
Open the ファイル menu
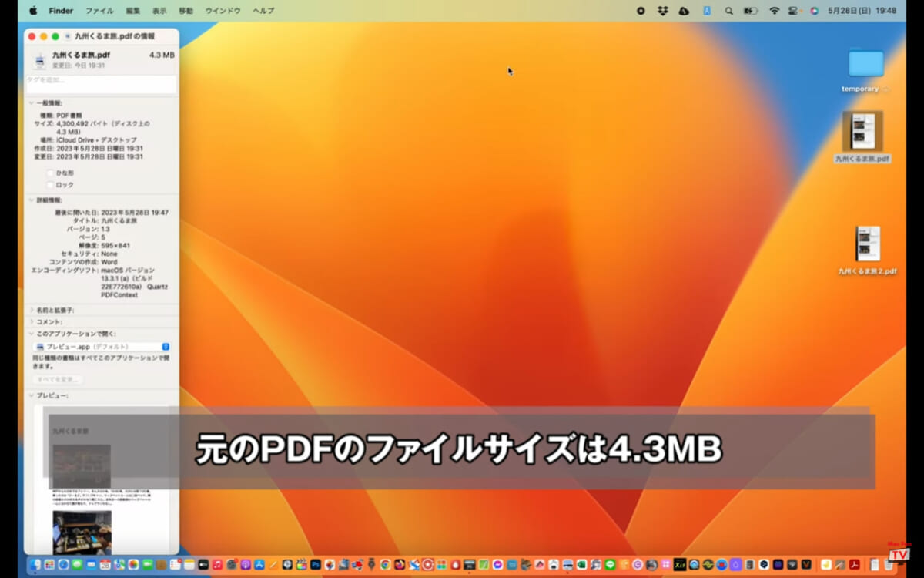point(99,11)
